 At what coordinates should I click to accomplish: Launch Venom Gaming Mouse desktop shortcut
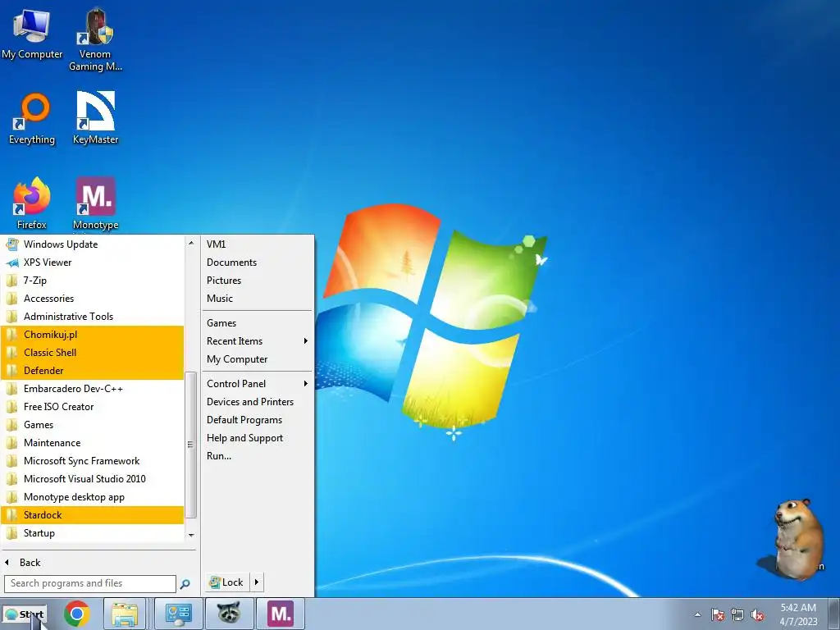(x=95, y=39)
